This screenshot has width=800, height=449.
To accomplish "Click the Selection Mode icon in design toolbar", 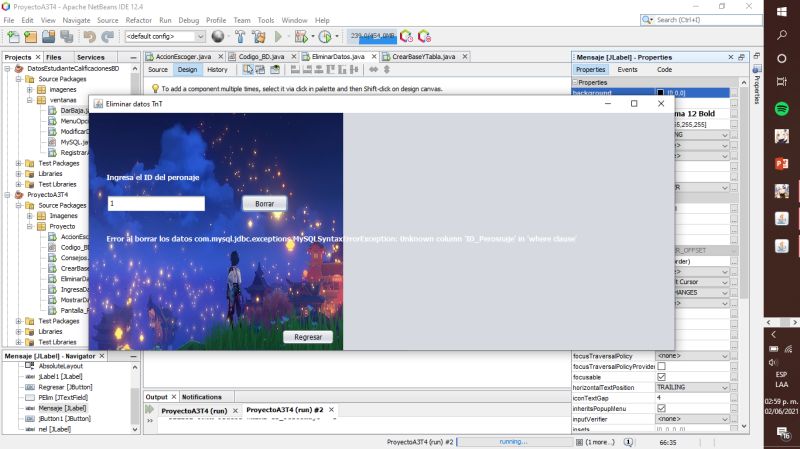I will [x=248, y=69].
